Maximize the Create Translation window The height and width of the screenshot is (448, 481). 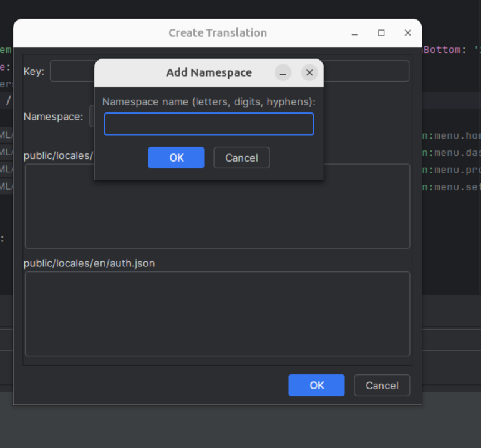coord(381,33)
